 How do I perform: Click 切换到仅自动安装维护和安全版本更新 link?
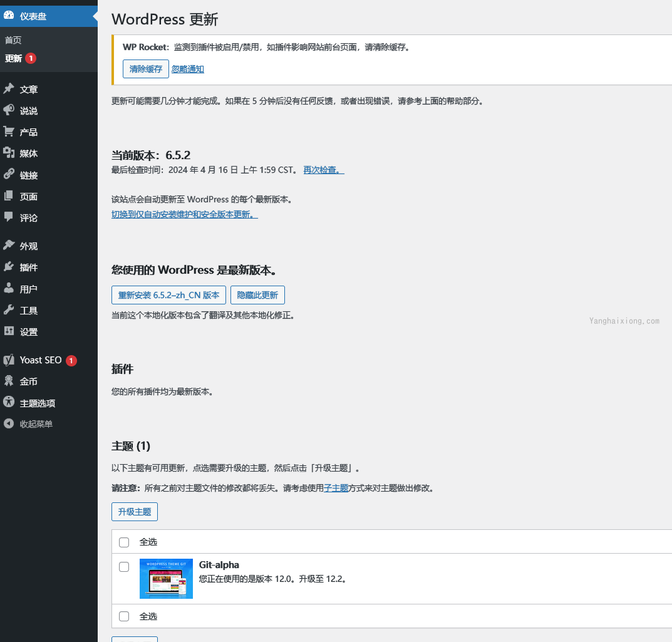click(184, 214)
